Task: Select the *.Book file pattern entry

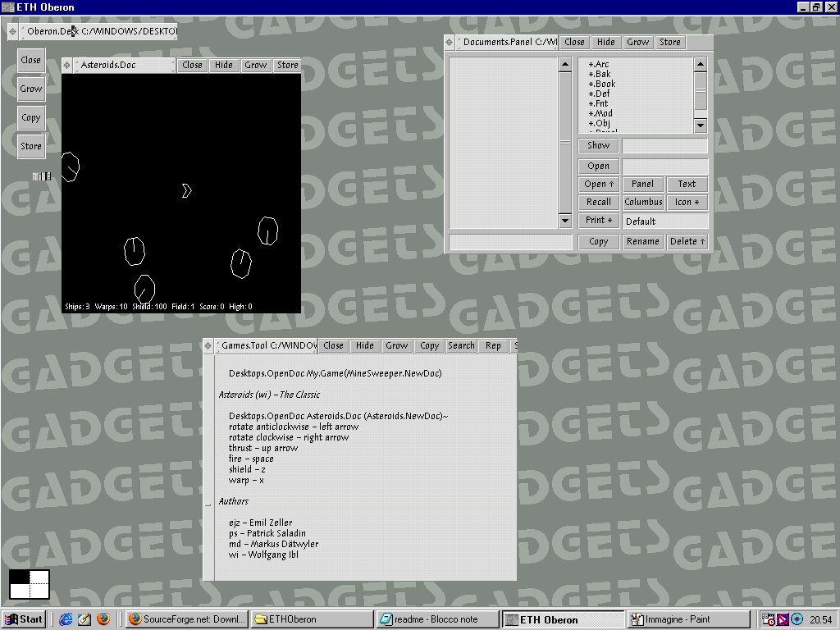Action: pos(602,84)
